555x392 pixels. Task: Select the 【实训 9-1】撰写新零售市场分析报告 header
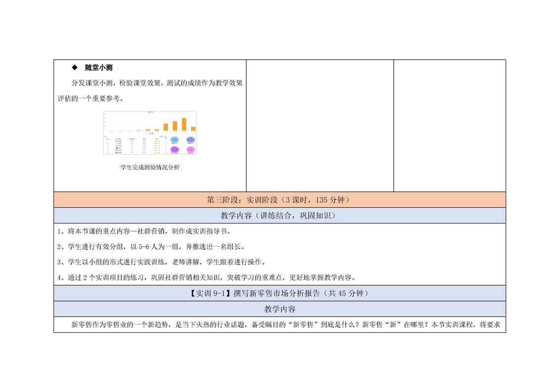point(279,293)
